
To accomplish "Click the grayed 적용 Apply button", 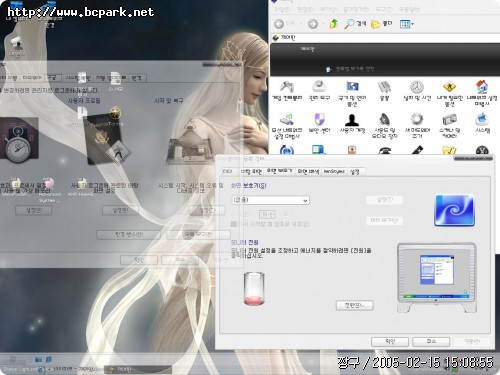I will (472, 342).
